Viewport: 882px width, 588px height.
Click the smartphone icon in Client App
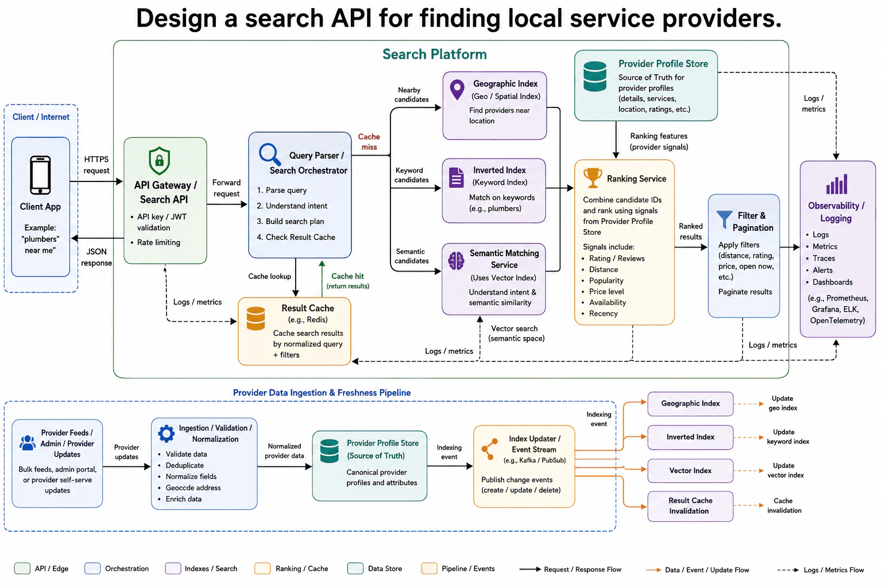40,175
